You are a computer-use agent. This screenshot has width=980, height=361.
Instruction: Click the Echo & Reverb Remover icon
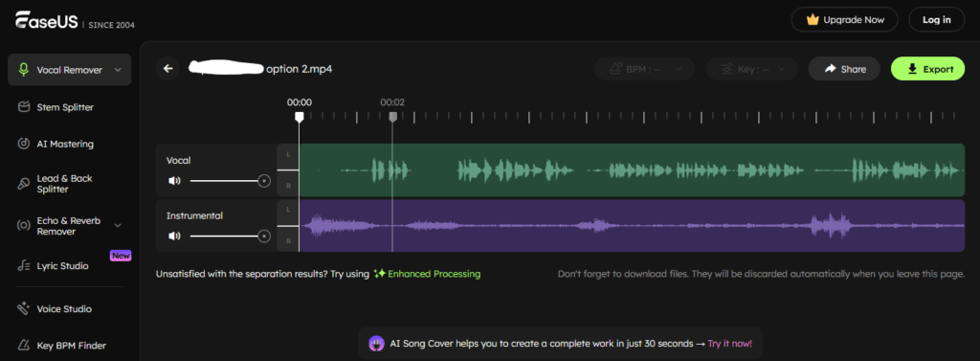click(x=23, y=226)
